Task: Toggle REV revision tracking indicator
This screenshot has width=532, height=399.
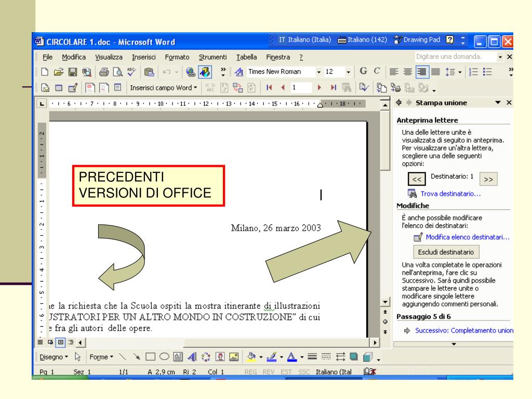Action: click(269, 372)
